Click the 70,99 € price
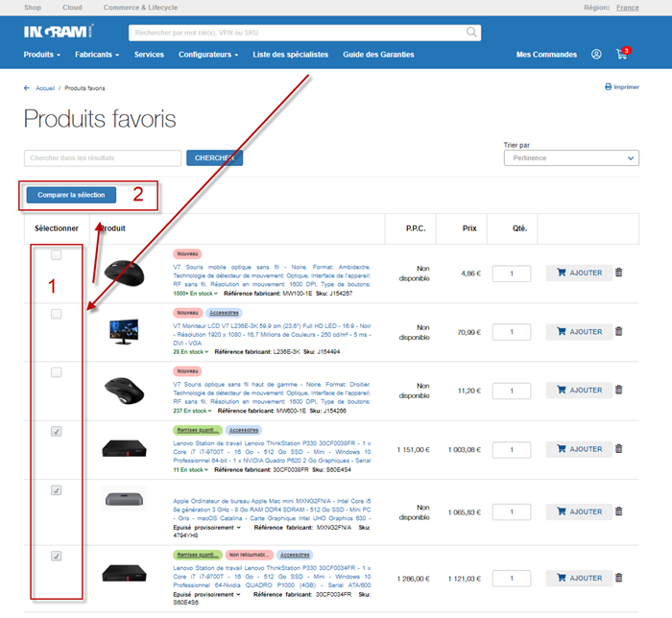 pos(468,332)
